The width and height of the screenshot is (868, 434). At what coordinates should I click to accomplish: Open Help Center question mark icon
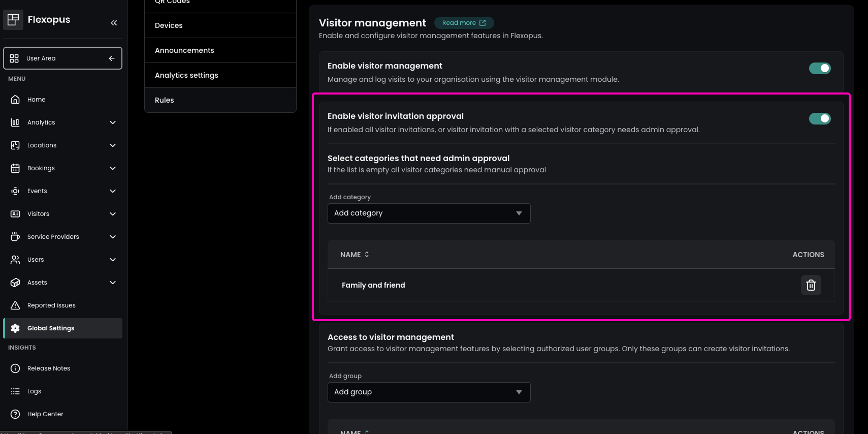15,414
